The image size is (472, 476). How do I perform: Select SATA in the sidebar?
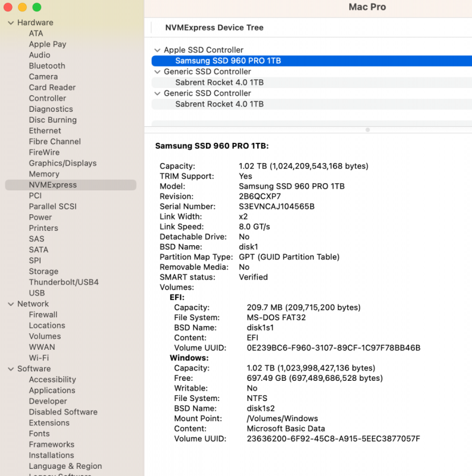tap(39, 249)
